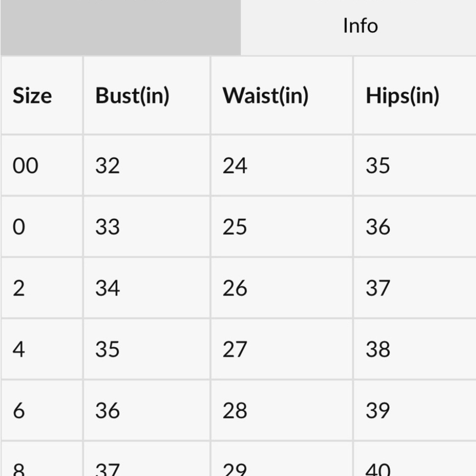This screenshot has height=476, width=476.
Task: Select waist value 28 cell
Action: 282,410
